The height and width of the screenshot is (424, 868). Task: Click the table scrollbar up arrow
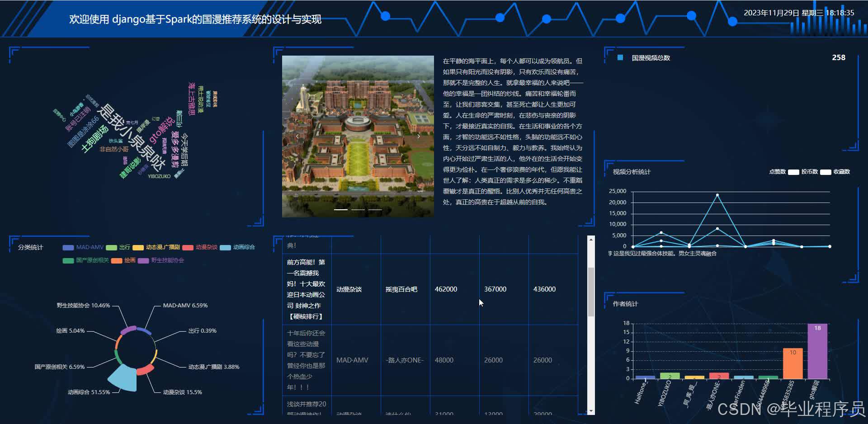pyautogui.click(x=591, y=240)
